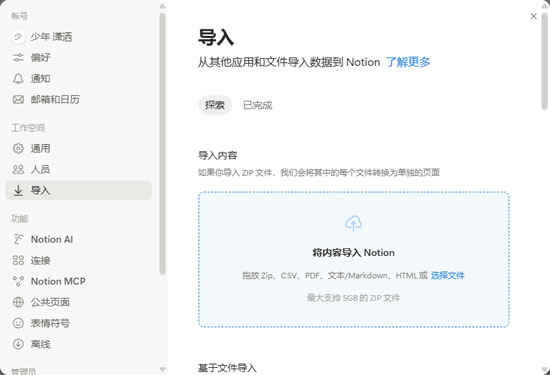Viewport: 550px width, 375px height.
Task: Open the 通知 notifications section
Action: coord(79,79)
